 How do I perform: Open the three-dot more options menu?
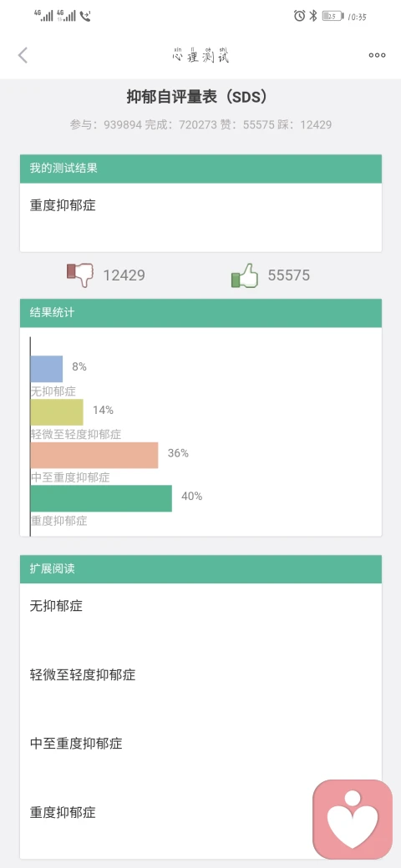click(377, 55)
